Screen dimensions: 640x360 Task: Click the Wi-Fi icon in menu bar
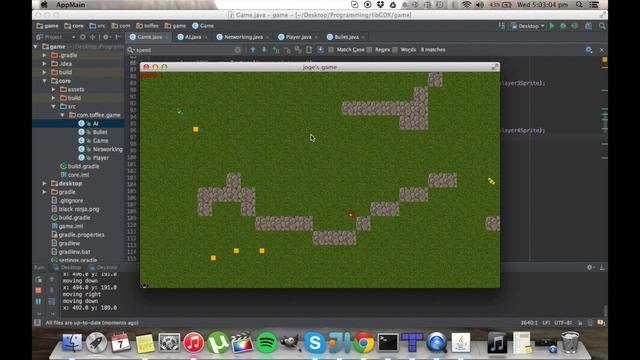pyautogui.click(x=466, y=4)
